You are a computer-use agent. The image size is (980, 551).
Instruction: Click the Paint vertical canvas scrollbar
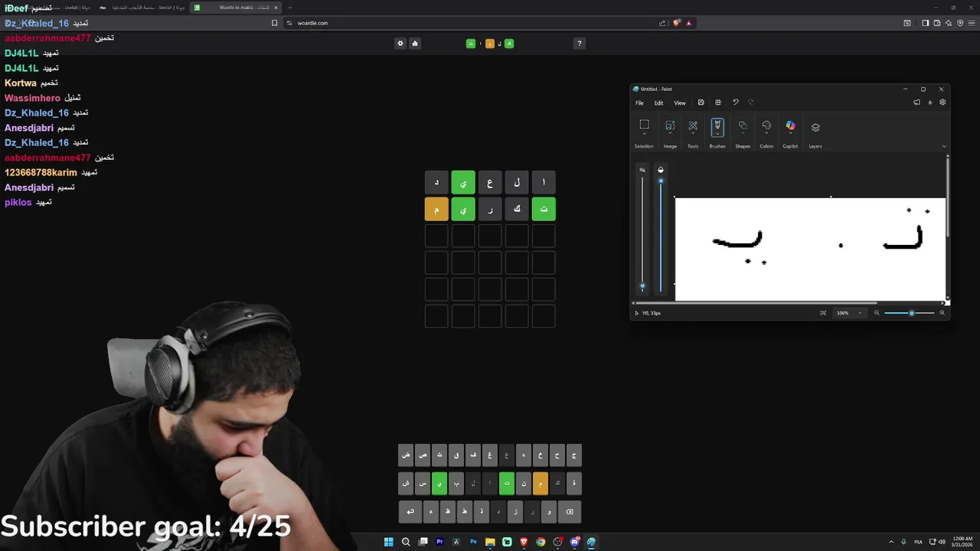point(948,197)
